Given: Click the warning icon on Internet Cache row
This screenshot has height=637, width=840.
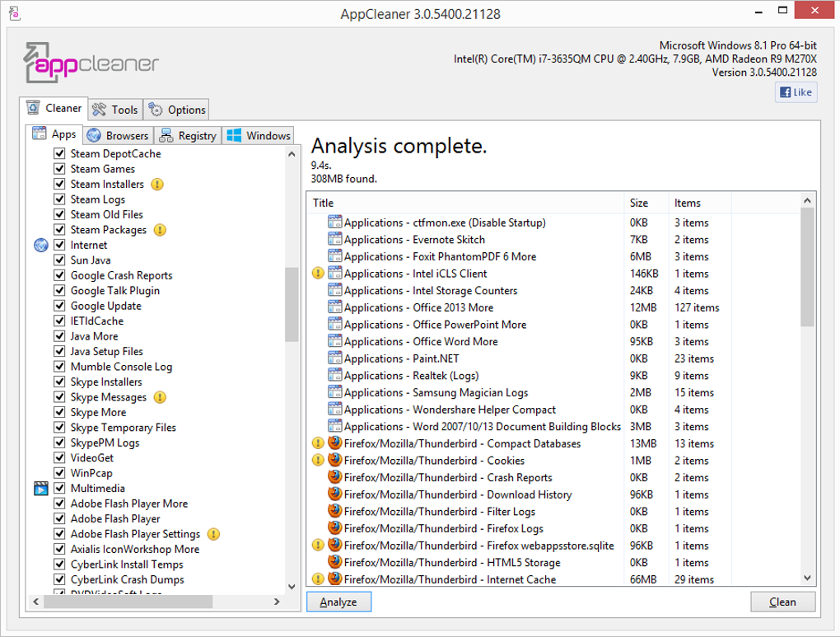Looking at the screenshot, I should click(318, 579).
